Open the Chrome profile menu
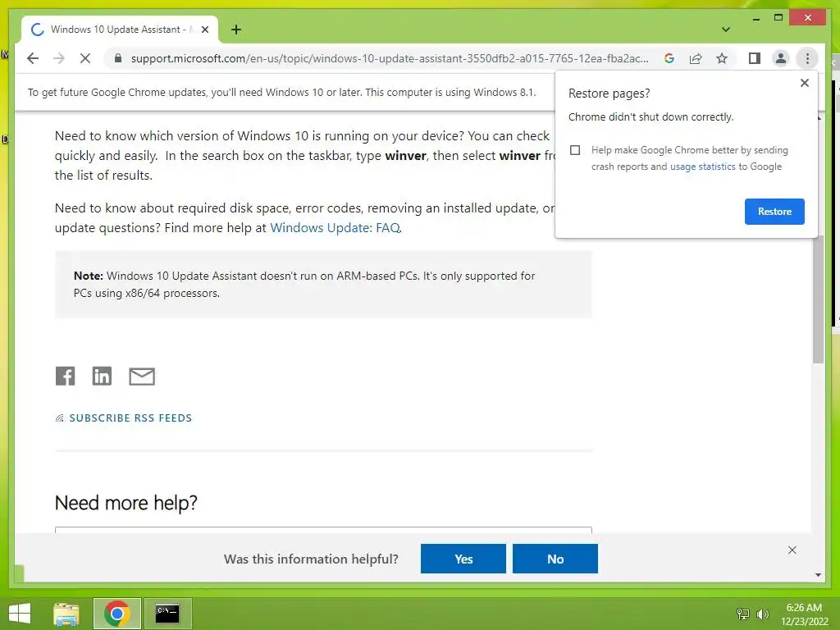The image size is (840, 630). [781, 58]
